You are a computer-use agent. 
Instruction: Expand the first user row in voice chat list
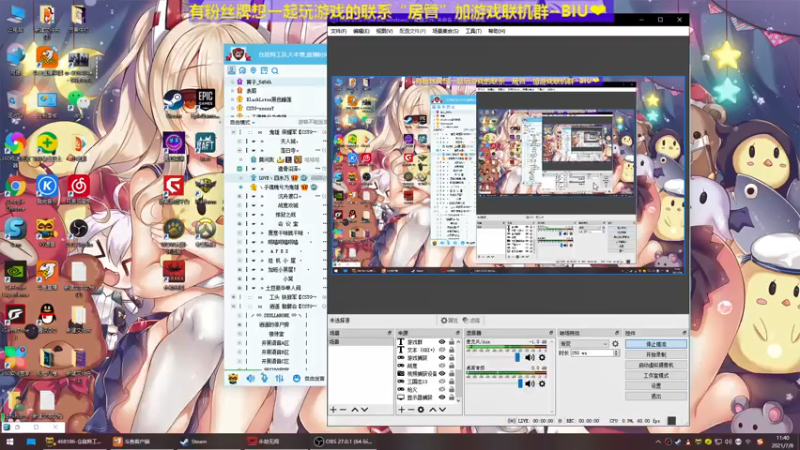[233, 82]
